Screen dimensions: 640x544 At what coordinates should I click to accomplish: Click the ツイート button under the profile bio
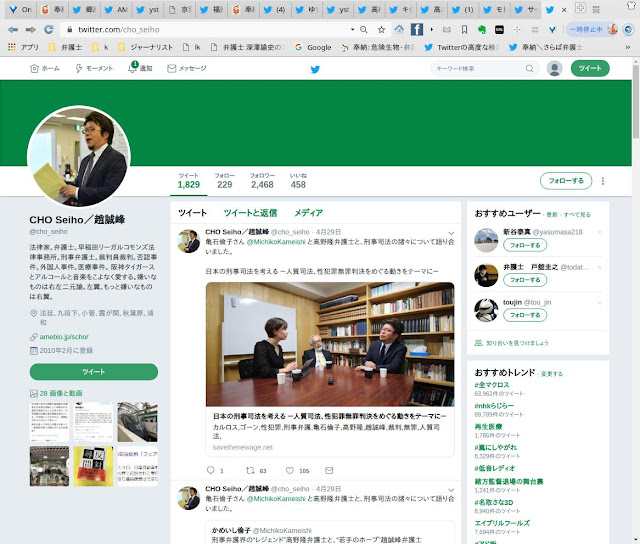pyautogui.click(x=94, y=372)
